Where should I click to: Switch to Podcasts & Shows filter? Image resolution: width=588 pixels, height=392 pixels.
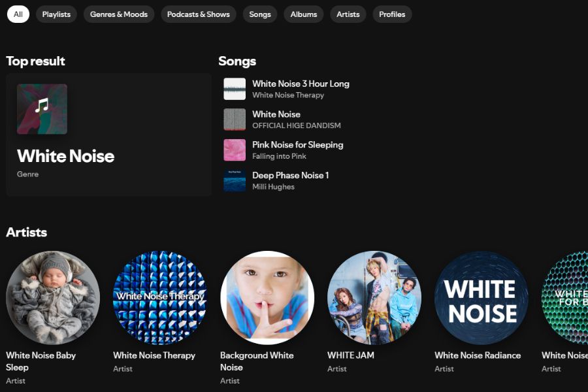point(199,14)
